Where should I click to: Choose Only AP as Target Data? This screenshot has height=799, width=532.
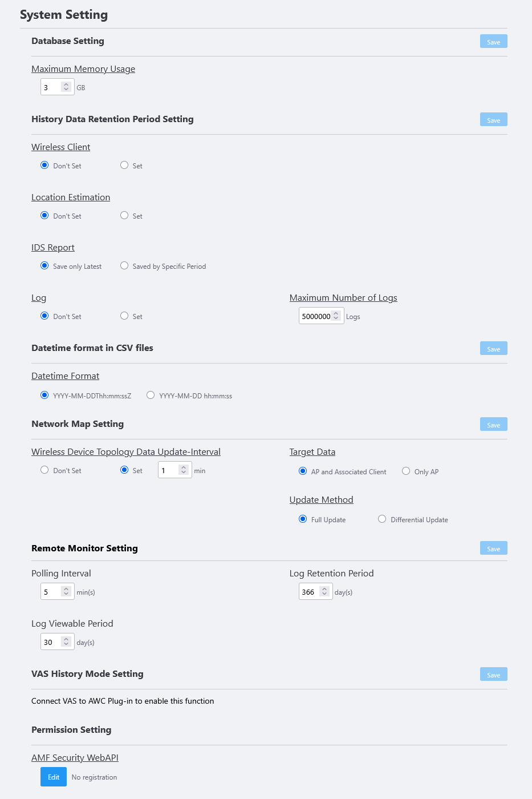[406, 471]
